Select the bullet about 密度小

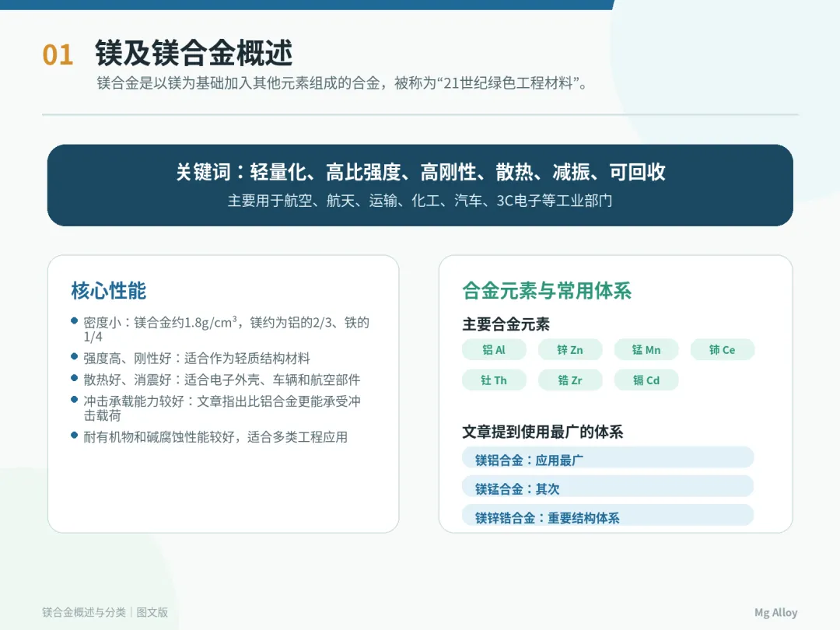tap(220, 329)
